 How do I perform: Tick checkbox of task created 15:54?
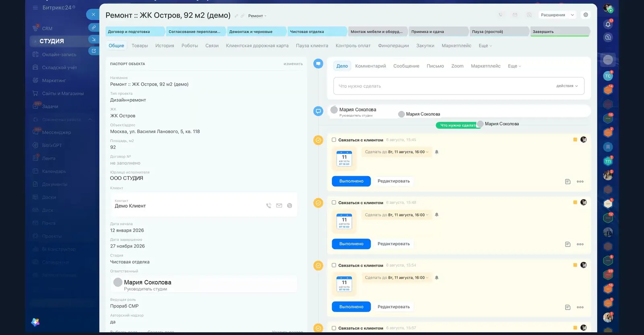(x=334, y=265)
